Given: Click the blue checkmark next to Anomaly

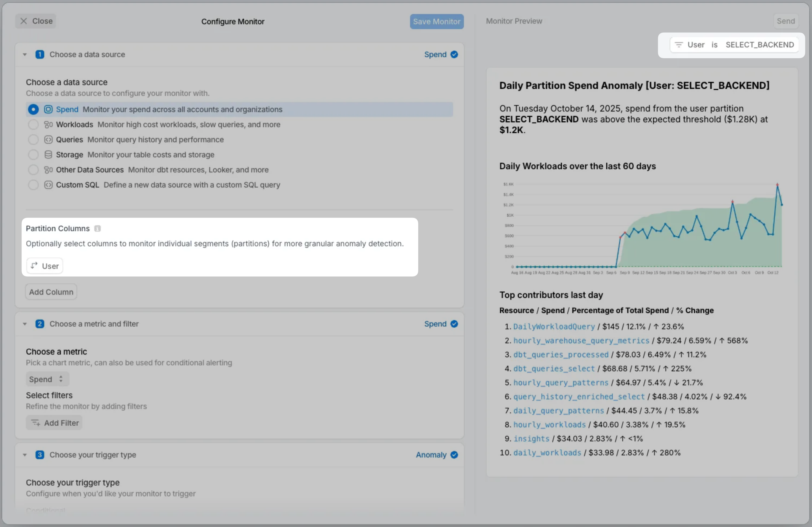Looking at the screenshot, I should [x=454, y=455].
